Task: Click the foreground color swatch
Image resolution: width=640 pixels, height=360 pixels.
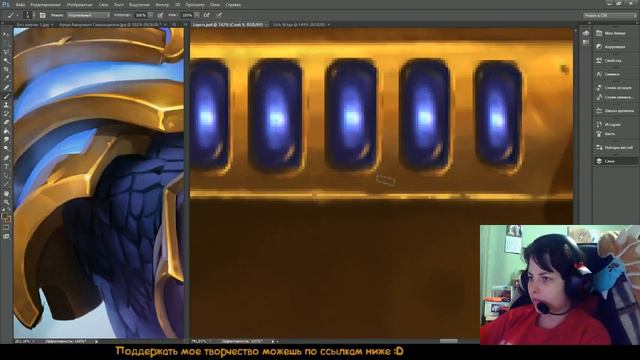Action: coord(4,216)
